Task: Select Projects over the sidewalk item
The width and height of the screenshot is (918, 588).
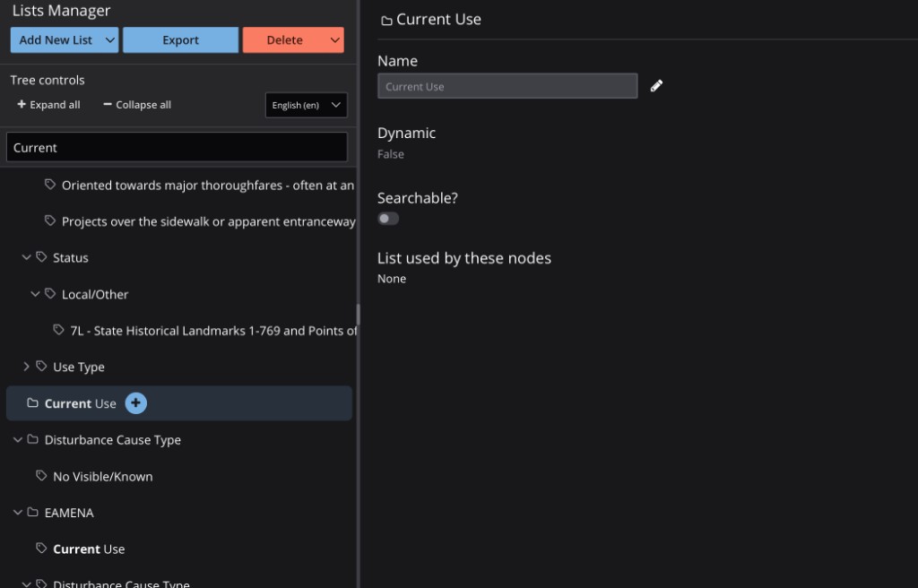Action: click(x=208, y=221)
